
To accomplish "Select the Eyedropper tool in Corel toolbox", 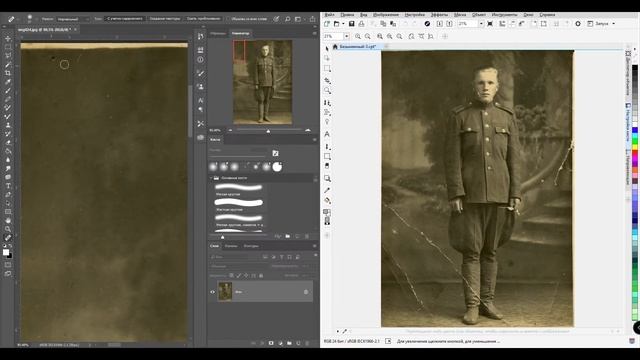I will point(327,190).
